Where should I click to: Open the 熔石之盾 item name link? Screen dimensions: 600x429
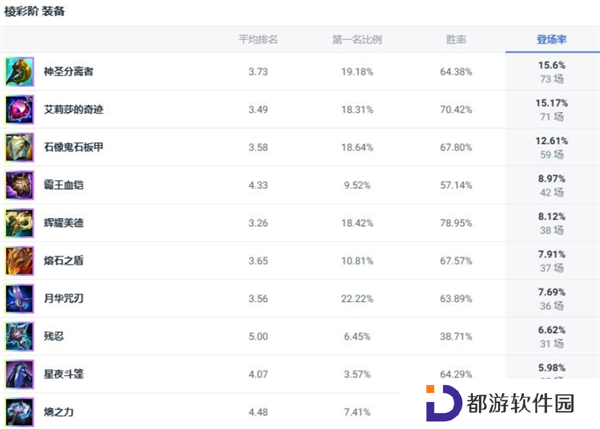(64, 261)
